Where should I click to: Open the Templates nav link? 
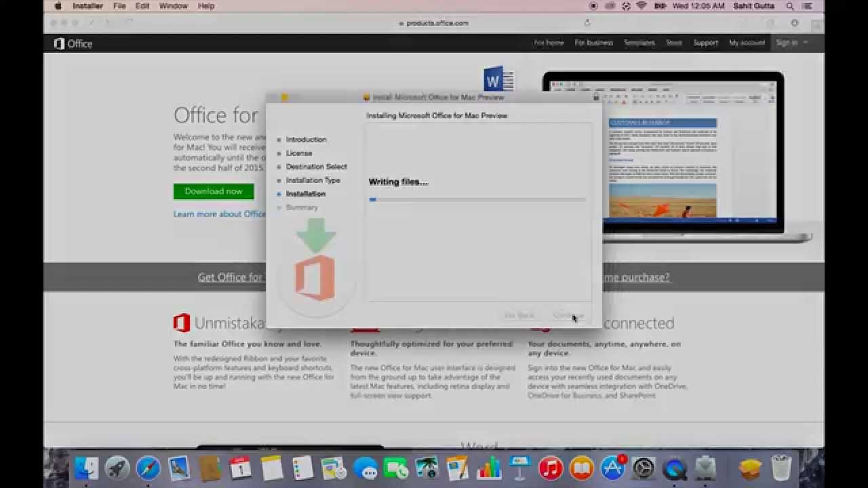click(639, 43)
